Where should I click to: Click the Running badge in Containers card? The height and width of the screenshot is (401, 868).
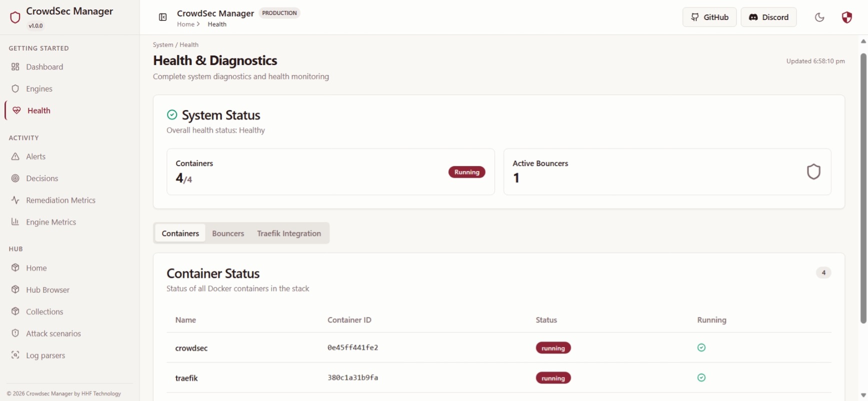pyautogui.click(x=467, y=172)
